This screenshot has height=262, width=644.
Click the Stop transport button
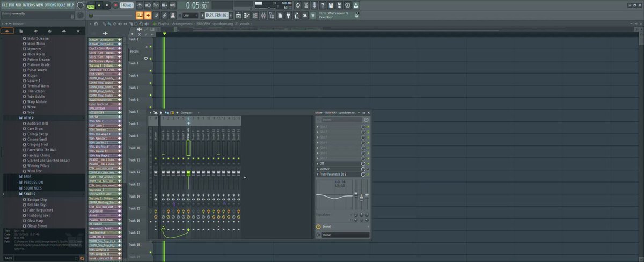coord(107,5)
